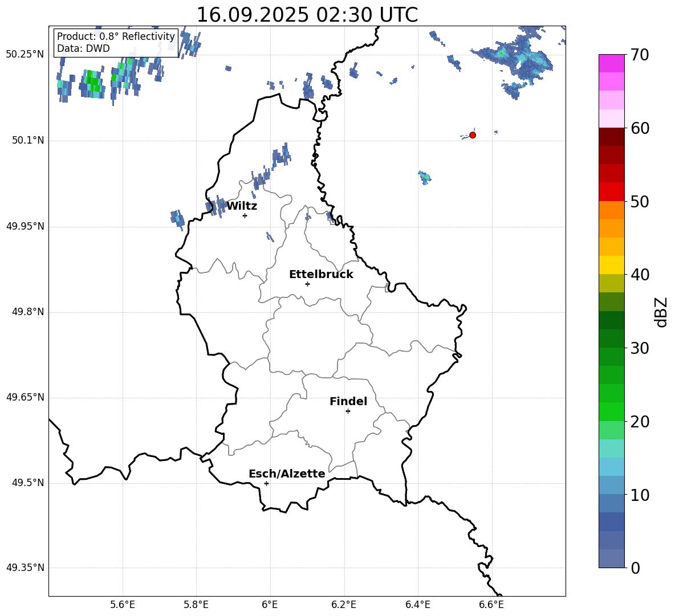675x616 pixels.
Task: Click the 5.6°E longitude label
Action: [x=122, y=605]
